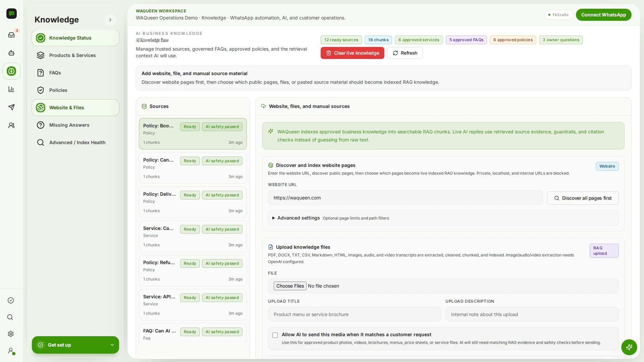
Task: Open the analytics bar chart icon
Action: pyautogui.click(x=11, y=89)
